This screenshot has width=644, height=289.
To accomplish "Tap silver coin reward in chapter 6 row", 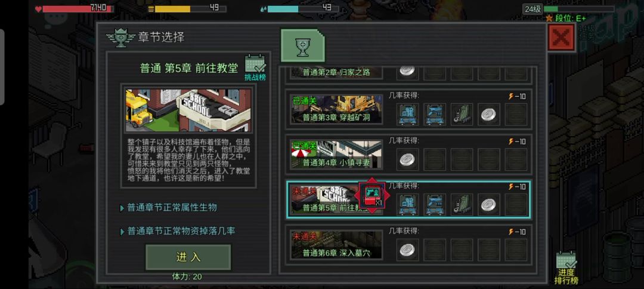I will (x=407, y=250).
